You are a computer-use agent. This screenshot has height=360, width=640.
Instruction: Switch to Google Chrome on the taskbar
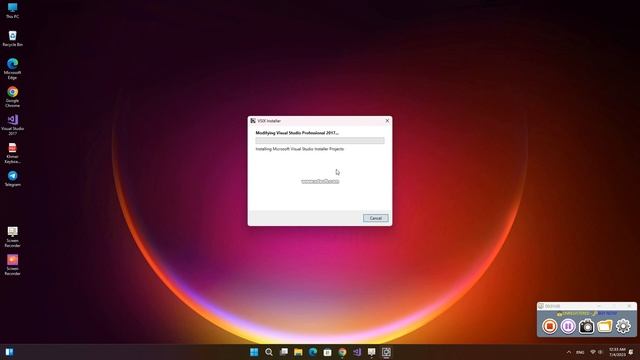pyautogui.click(x=342, y=352)
